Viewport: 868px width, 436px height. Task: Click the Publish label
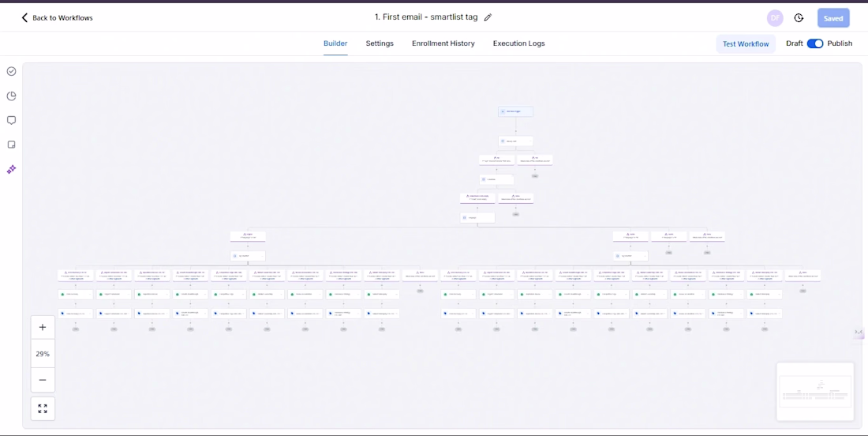840,43
